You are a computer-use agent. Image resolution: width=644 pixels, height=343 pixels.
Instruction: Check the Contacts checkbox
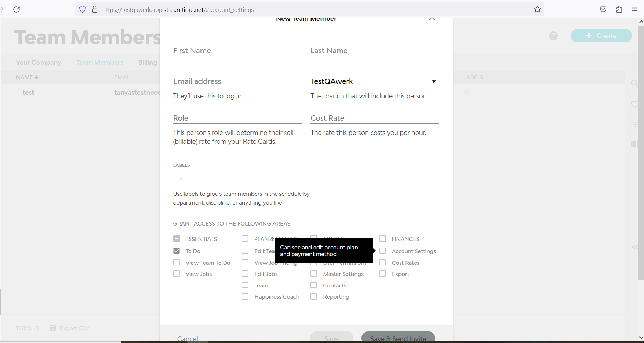coord(314,285)
